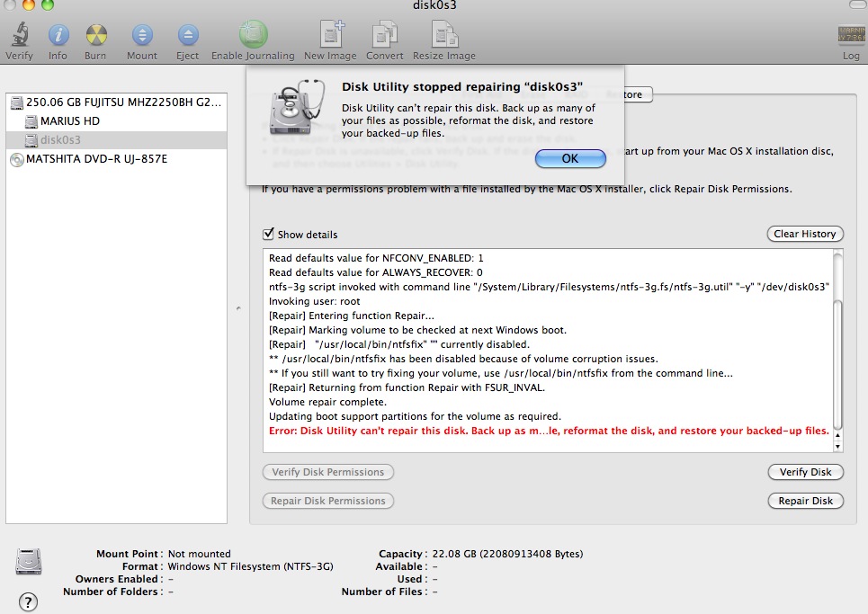The width and height of the screenshot is (868, 614).
Task: Dismiss the dialog with OK
Action: [571, 159]
